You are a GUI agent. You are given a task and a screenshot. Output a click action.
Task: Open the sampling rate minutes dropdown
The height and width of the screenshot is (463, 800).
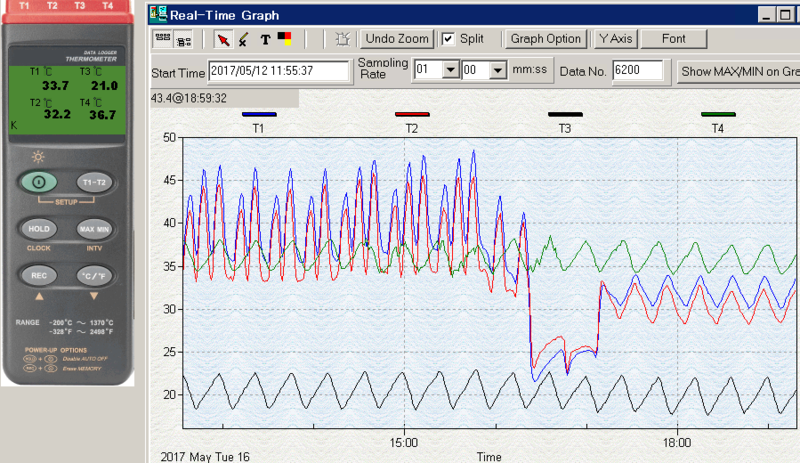coord(451,69)
